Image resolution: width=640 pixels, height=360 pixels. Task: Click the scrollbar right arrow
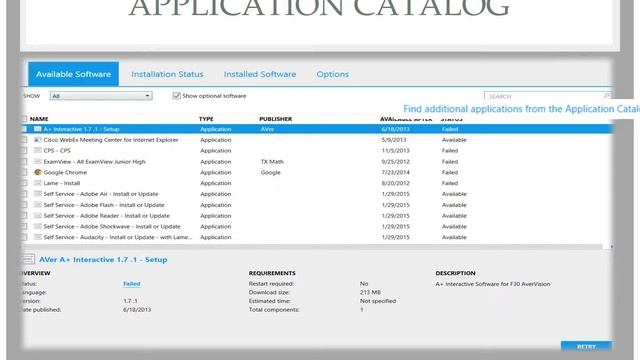coord(611,247)
